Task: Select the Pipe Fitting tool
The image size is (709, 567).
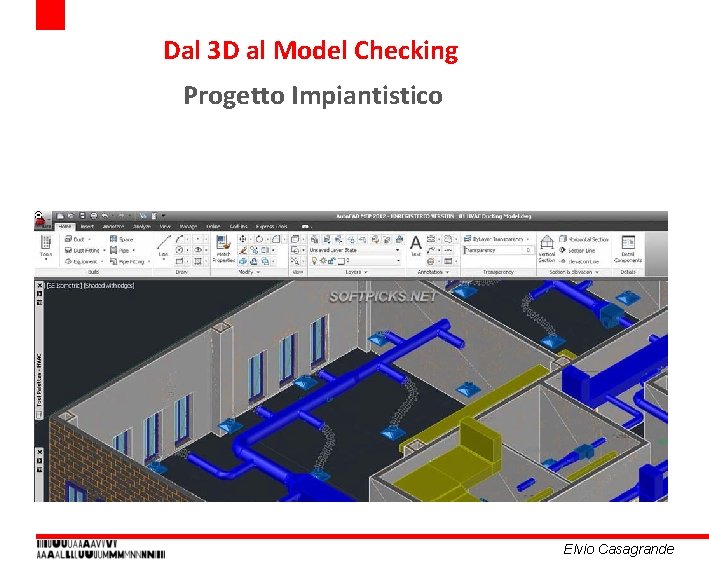Action: point(127,261)
